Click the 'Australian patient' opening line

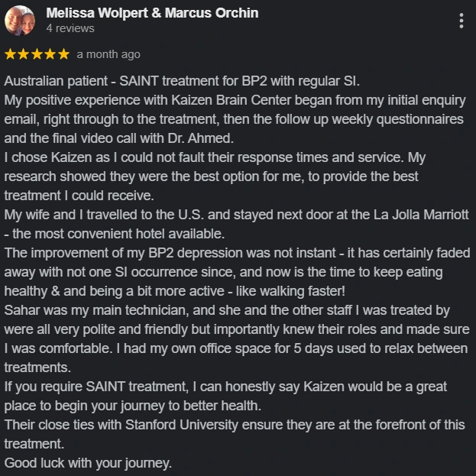coord(182,81)
